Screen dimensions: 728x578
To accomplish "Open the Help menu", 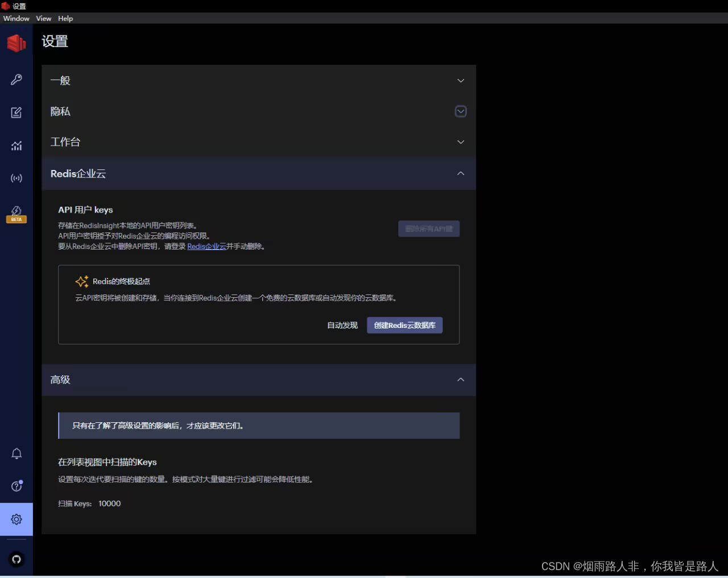I will point(65,18).
